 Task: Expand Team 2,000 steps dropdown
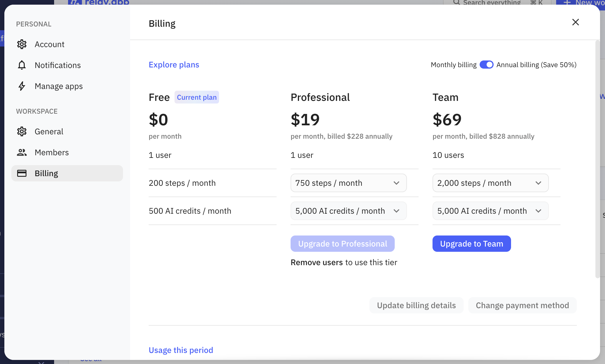(490, 183)
